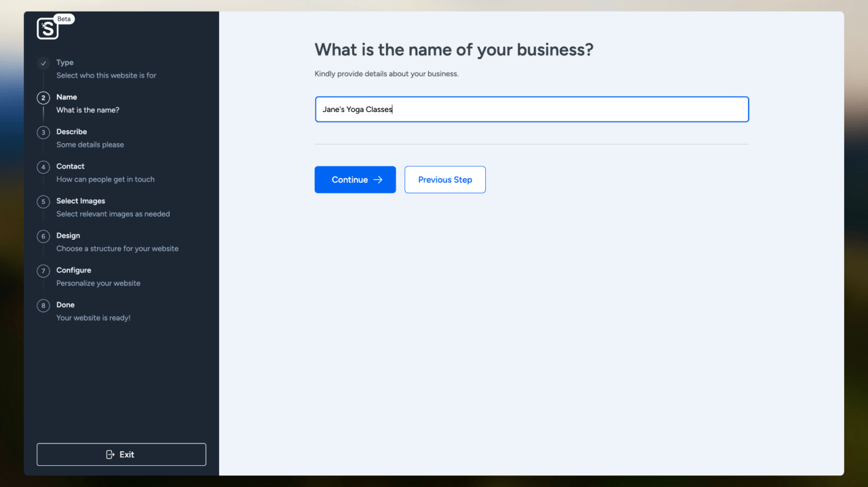This screenshot has height=487, width=868.
Task: Open the Select Images step label
Action: [x=81, y=201]
